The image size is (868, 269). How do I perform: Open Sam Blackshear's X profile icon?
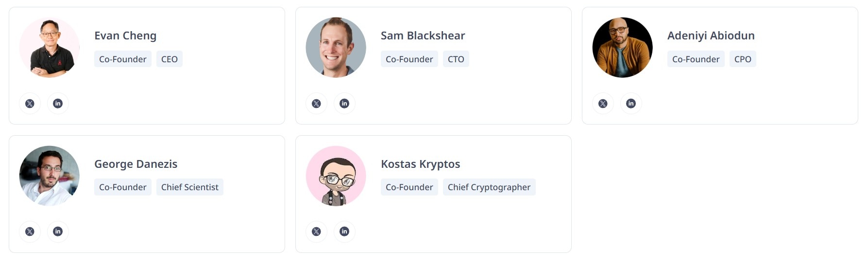(x=316, y=103)
